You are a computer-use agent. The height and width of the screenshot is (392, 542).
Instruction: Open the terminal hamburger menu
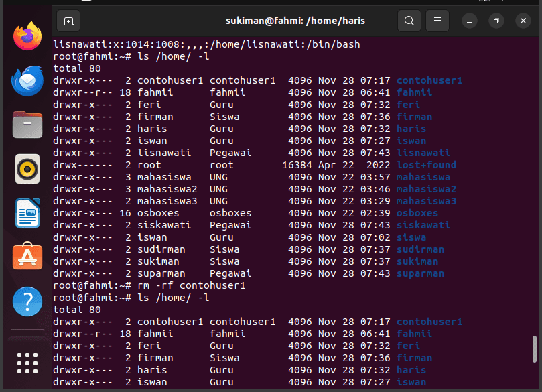point(437,21)
